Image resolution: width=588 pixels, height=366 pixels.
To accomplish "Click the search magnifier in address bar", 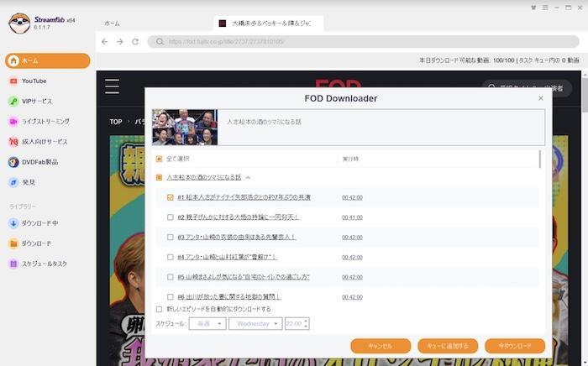I will tap(160, 42).
